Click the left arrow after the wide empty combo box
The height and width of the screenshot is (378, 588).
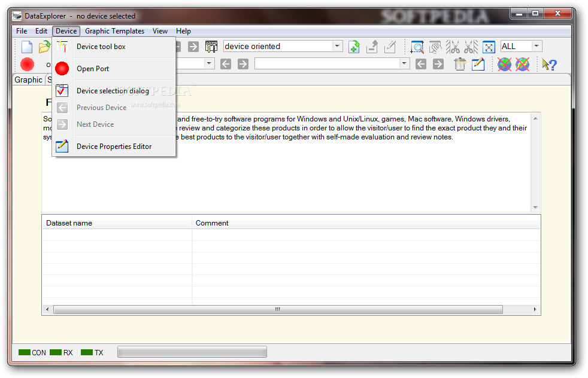pos(421,64)
